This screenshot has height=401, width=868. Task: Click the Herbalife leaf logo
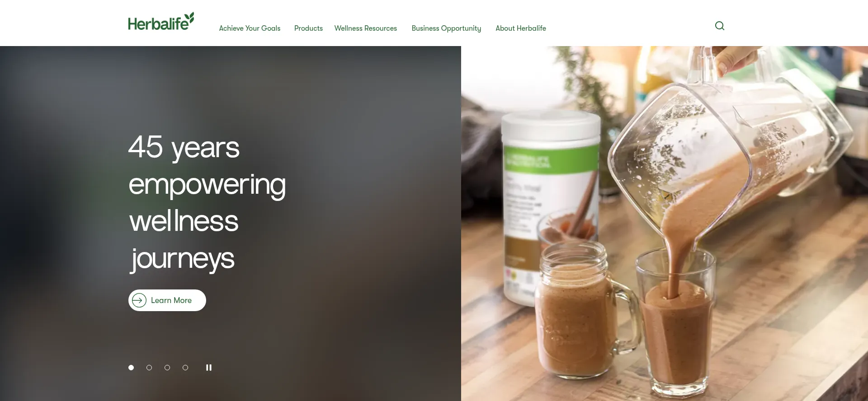tap(161, 22)
